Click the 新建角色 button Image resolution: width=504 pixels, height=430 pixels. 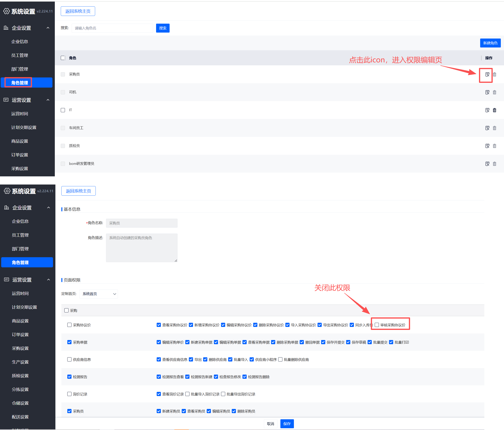490,43
